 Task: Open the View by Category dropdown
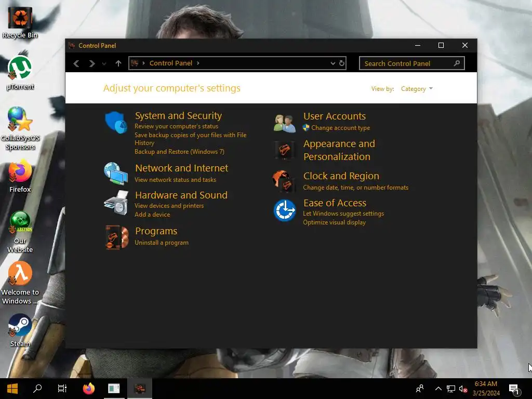(x=417, y=89)
